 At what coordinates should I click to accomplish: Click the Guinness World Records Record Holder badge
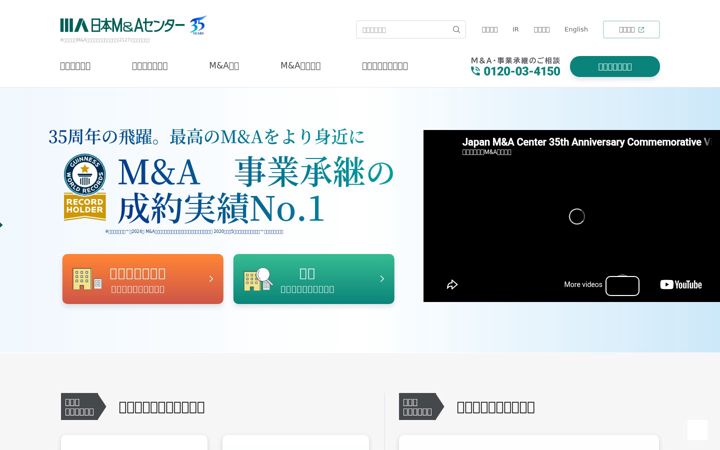click(x=85, y=187)
